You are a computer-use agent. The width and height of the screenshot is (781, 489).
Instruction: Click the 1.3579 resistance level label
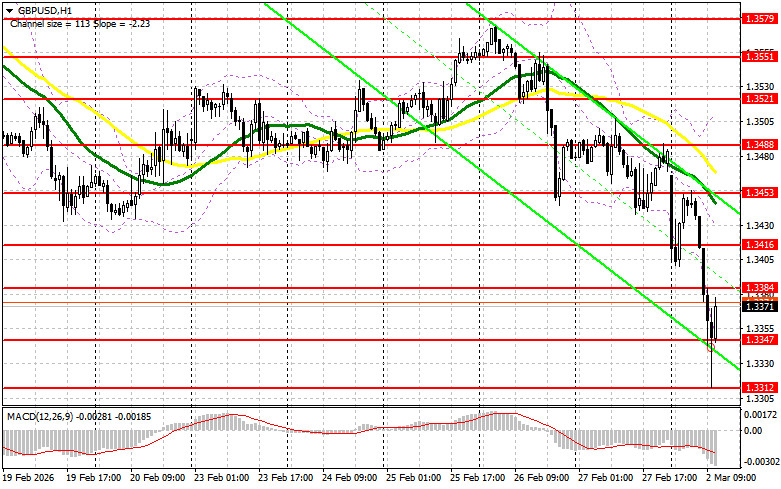click(x=759, y=18)
